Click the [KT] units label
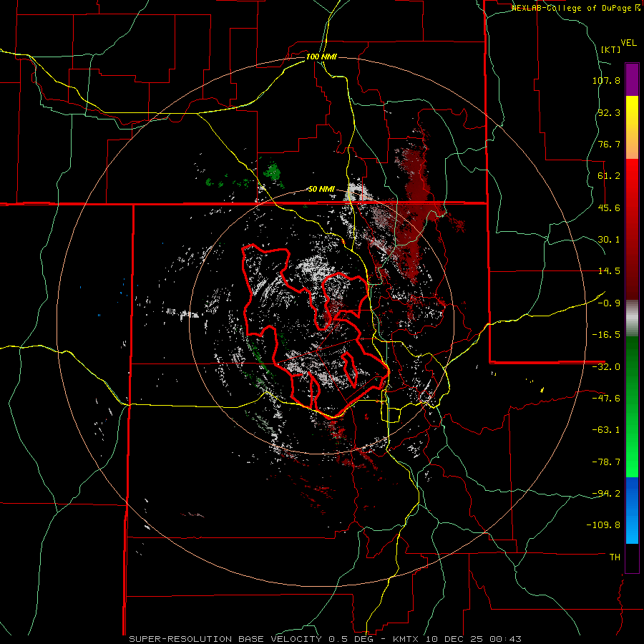Image resolution: width=644 pixels, height=644 pixels. pyautogui.click(x=610, y=49)
